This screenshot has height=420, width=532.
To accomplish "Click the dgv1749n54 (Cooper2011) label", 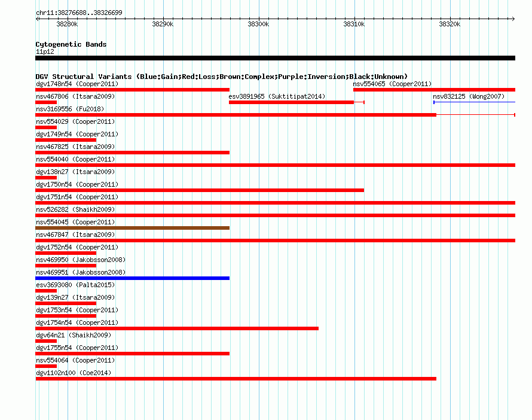I will (x=77, y=134).
